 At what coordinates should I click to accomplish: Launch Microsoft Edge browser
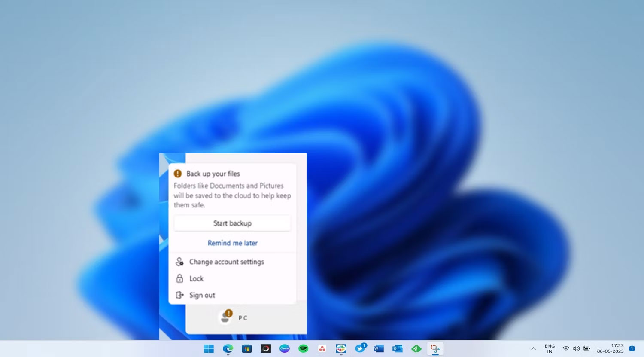click(x=228, y=348)
